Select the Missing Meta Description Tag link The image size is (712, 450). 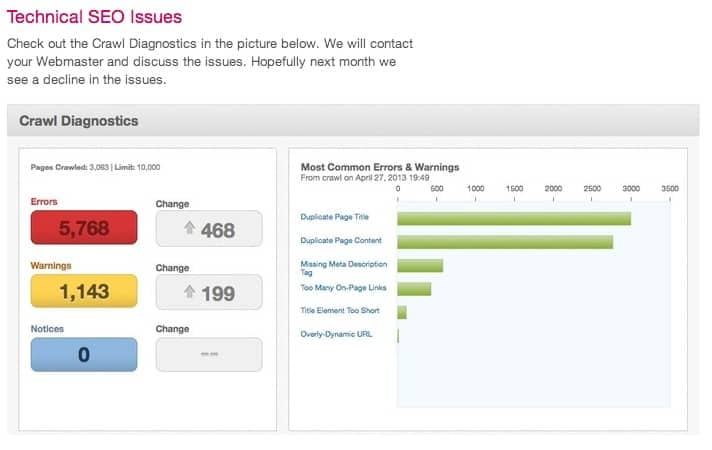[x=344, y=268]
